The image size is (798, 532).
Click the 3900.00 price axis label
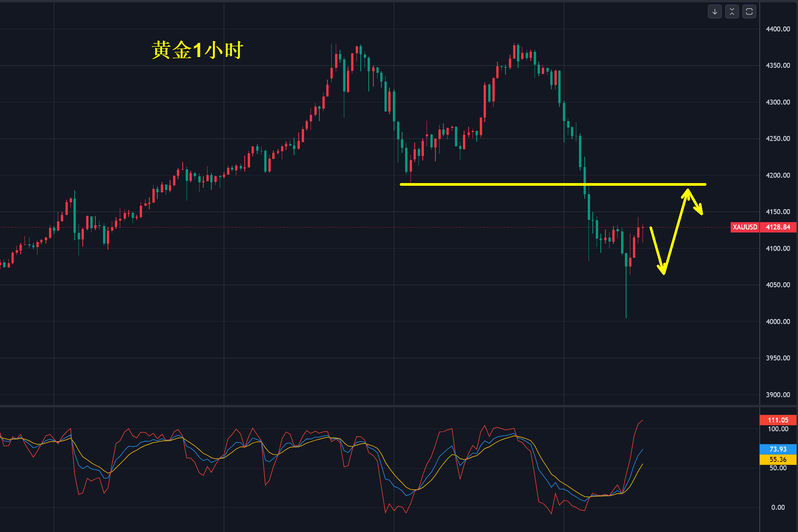coord(778,395)
